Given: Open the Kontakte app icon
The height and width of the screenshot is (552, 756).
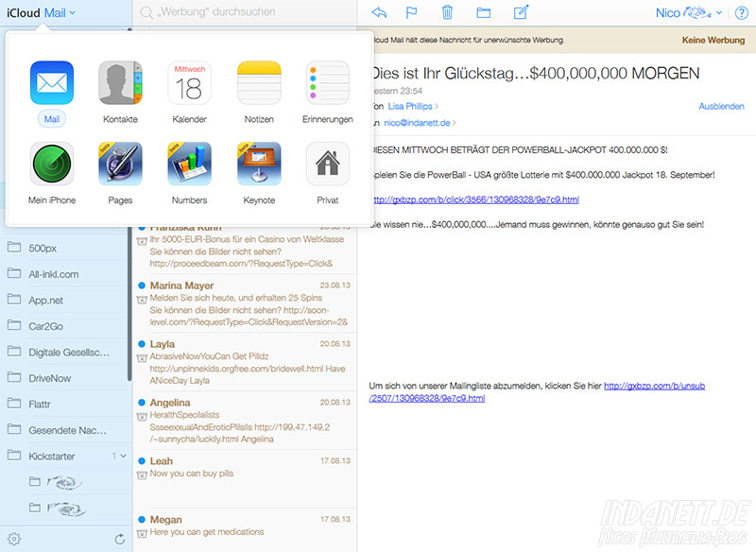Looking at the screenshot, I should 121,83.
